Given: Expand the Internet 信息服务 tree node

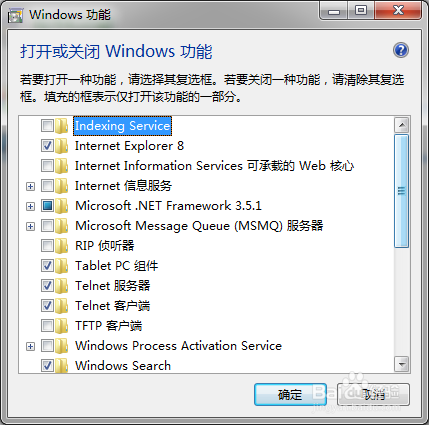Looking at the screenshot, I should pyautogui.click(x=30, y=186).
